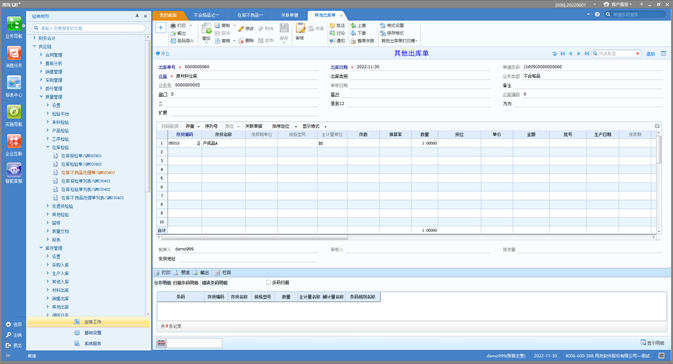
Task: Switch to the 在库不良品 tab
Action: [x=250, y=15]
